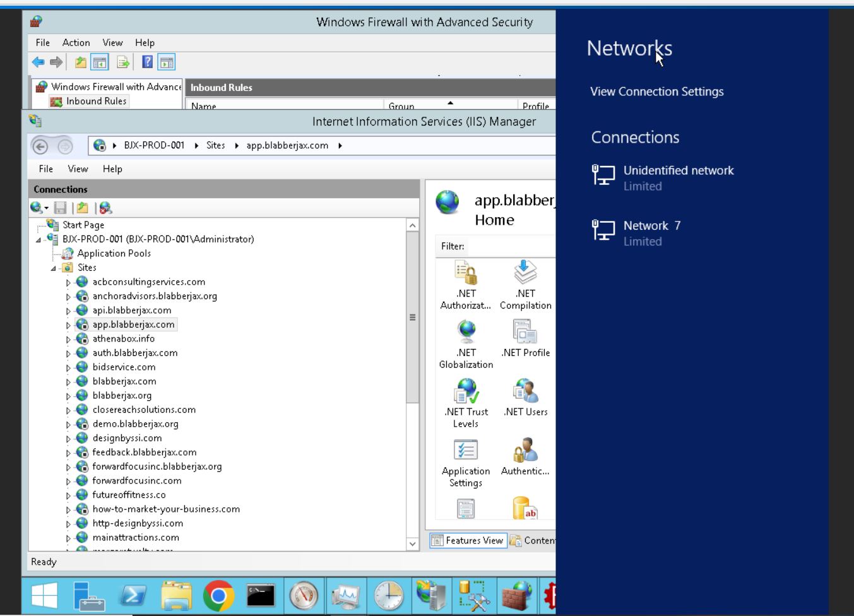
Task: Open Application Settings feature icon
Action: [x=466, y=463]
